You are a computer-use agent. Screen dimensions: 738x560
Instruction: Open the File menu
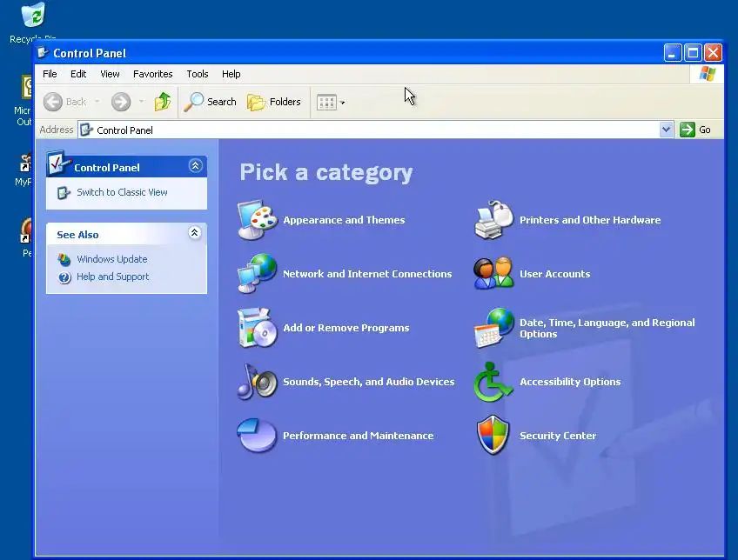point(50,74)
